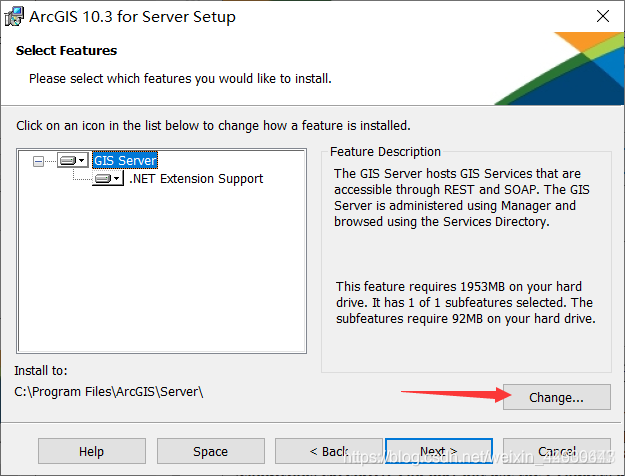This screenshot has width=625, height=476.
Task: Open the Help button
Action: [92, 451]
